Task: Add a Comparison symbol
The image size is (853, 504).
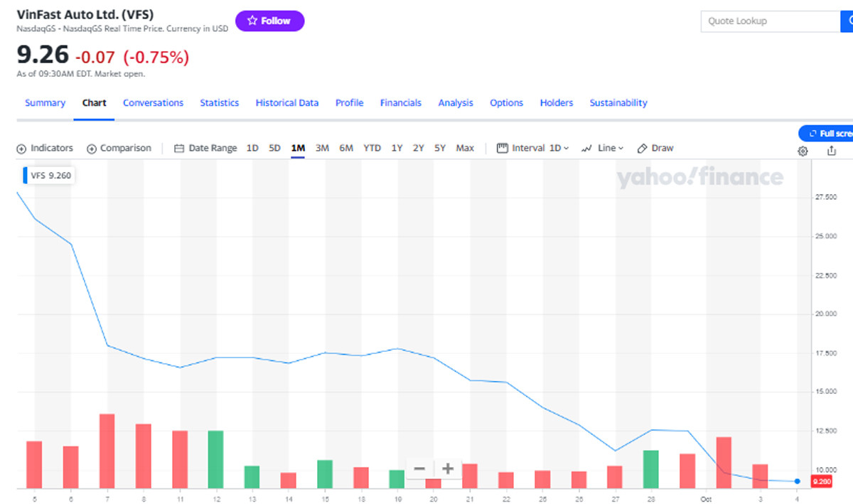Action: (119, 148)
